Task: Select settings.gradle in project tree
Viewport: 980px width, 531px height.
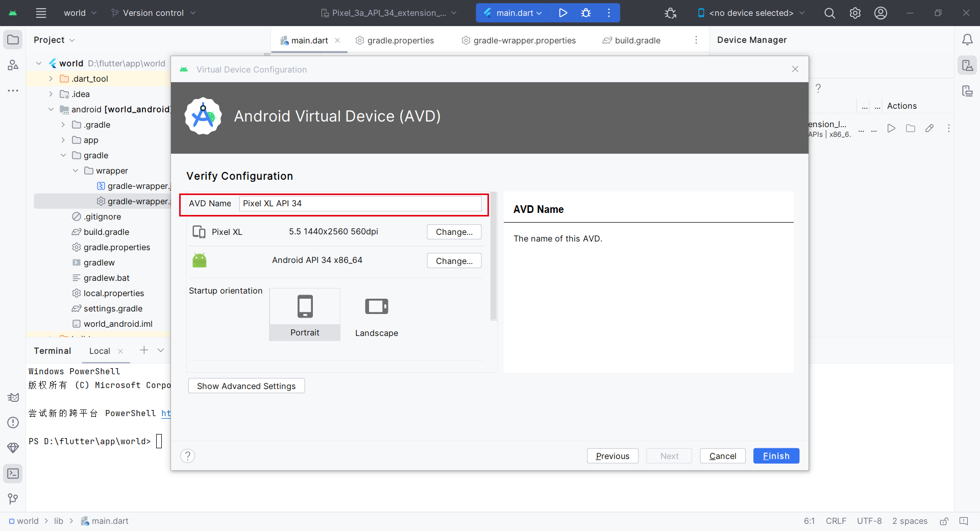Action: point(113,308)
